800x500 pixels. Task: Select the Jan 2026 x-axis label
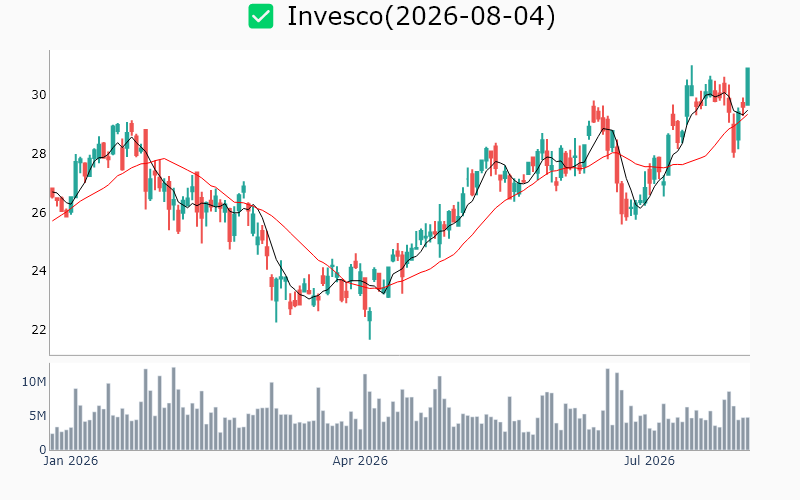click(x=70, y=461)
